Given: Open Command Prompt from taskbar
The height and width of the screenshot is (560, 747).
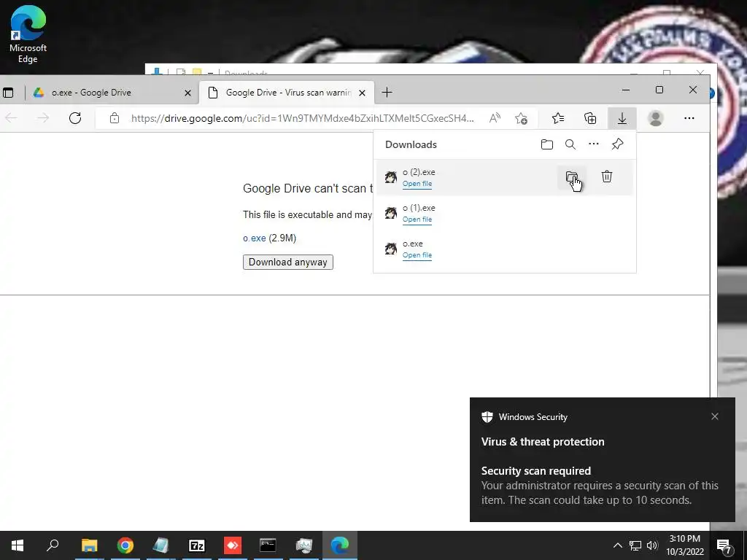Looking at the screenshot, I should pyautogui.click(x=268, y=545).
